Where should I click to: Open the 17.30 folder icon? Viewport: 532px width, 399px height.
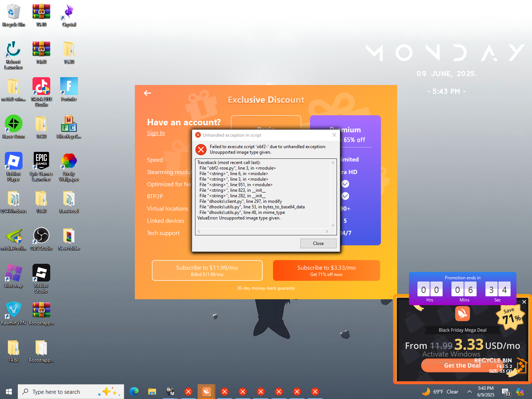[41, 127]
